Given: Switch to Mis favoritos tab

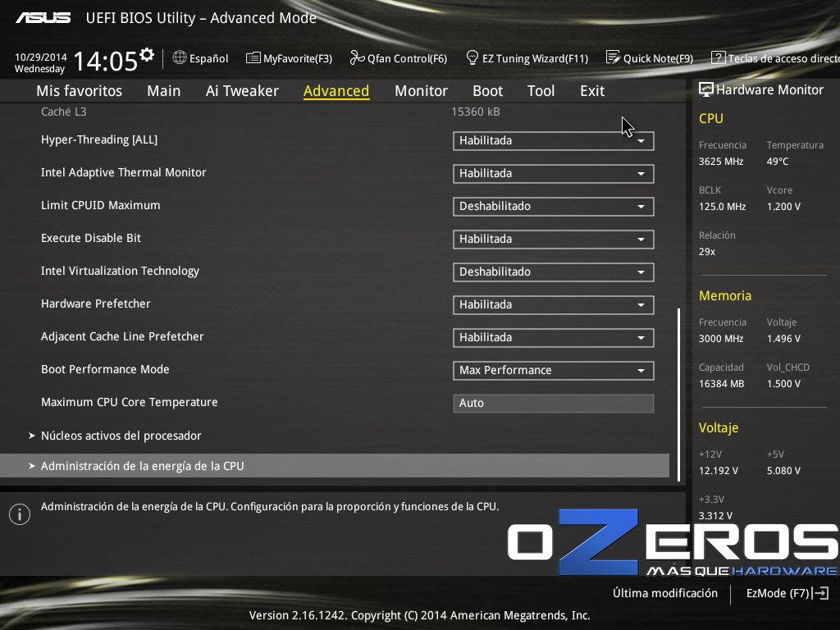Looking at the screenshot, I should point(80,91).
